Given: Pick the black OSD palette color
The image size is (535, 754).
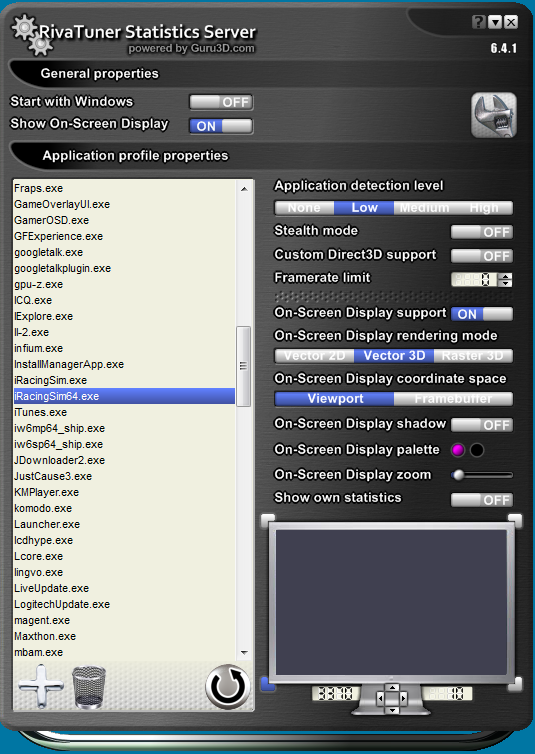Looking at the screenshot, I should pos(477,450).
